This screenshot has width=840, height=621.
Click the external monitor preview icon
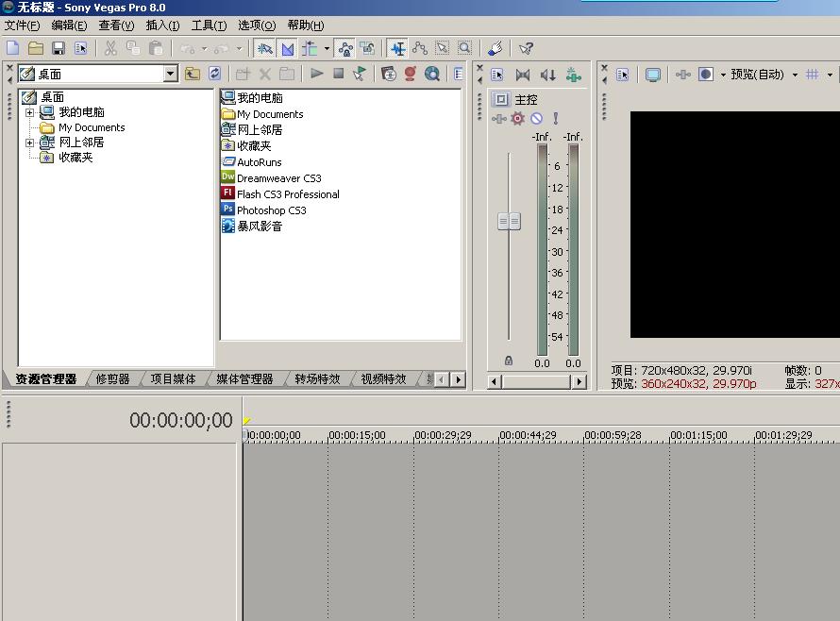(x=652, y=75)
